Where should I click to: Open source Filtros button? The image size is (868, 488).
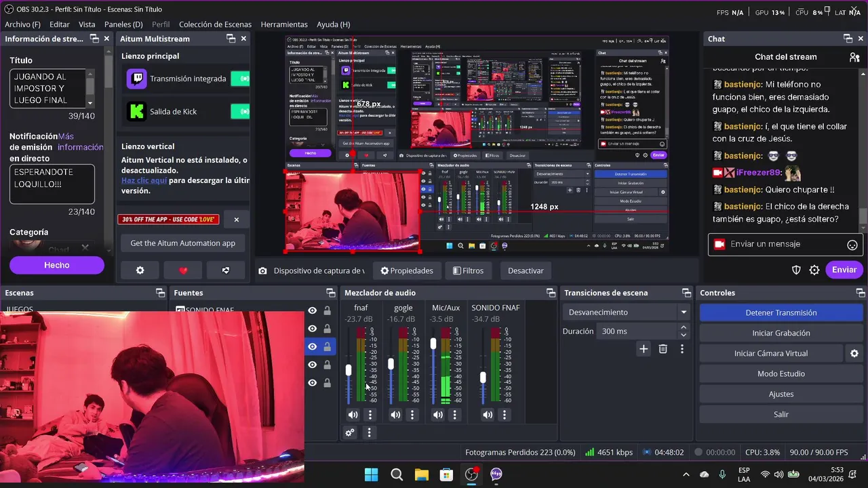[x=469, y=270]
